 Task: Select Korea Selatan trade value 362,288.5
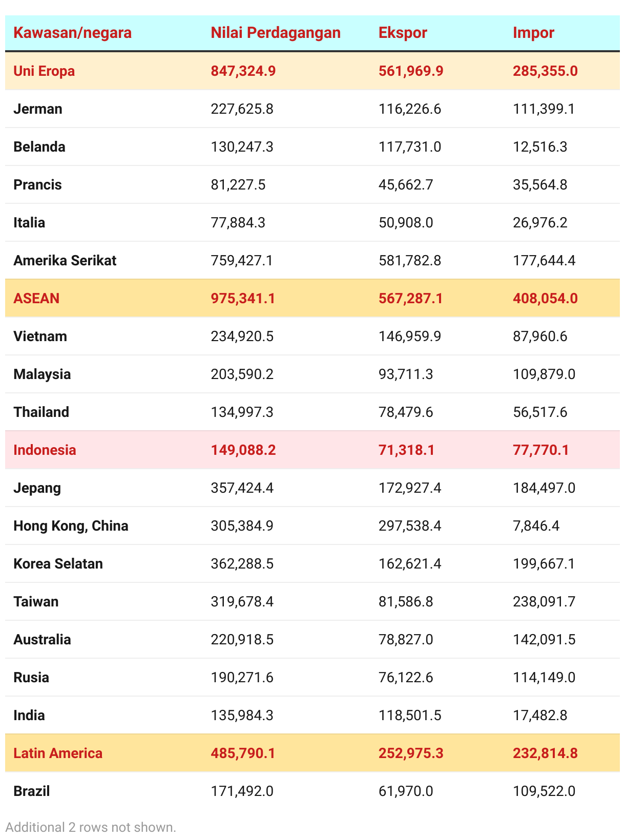click(242, 563)
